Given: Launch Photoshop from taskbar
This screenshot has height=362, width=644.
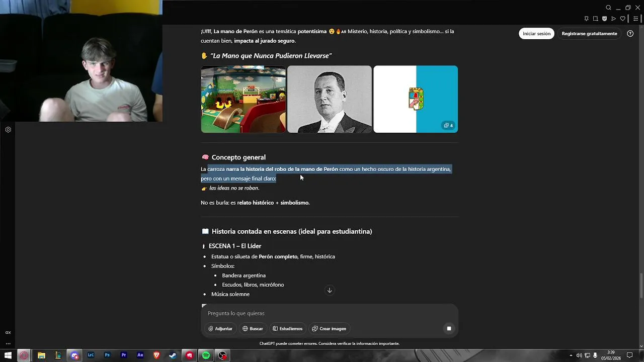Looking at the screenshot, I should coord(107,355).
